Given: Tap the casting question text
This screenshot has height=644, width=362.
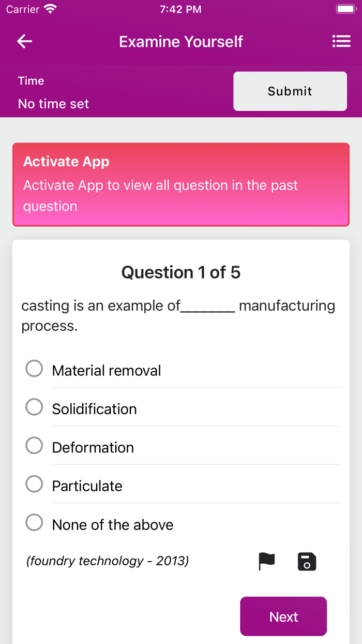Looking at the screenshot, I should pyautogui.click(x=178, y=315).
